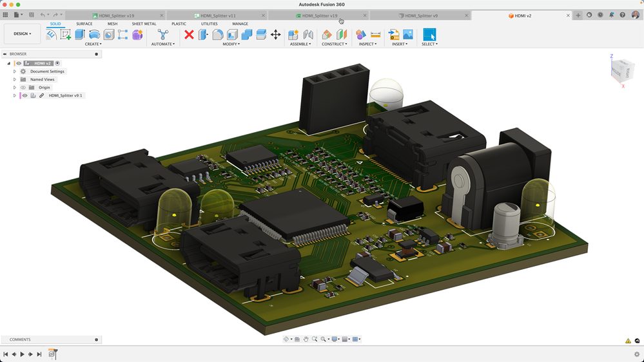This screenshot has width=644, height=362.
Task: Toggle the HDMI v2 activate radio button
Action: [57, 63]
